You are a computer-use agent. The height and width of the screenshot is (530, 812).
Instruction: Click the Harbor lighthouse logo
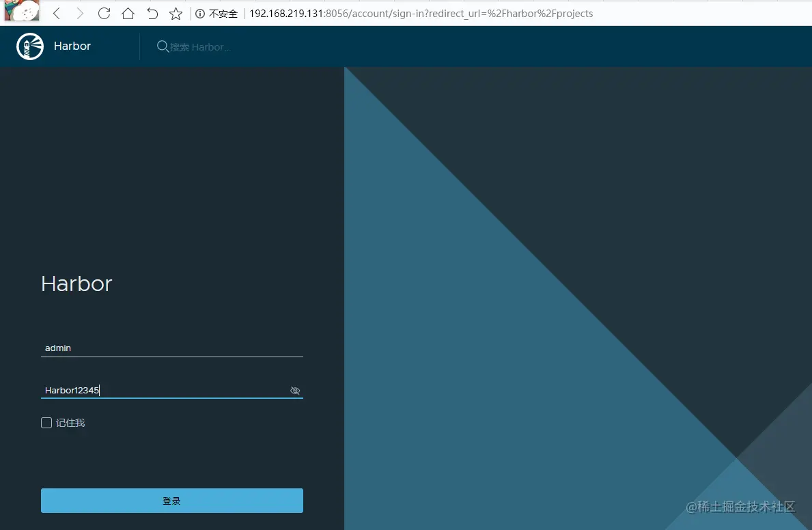(30, 46)
